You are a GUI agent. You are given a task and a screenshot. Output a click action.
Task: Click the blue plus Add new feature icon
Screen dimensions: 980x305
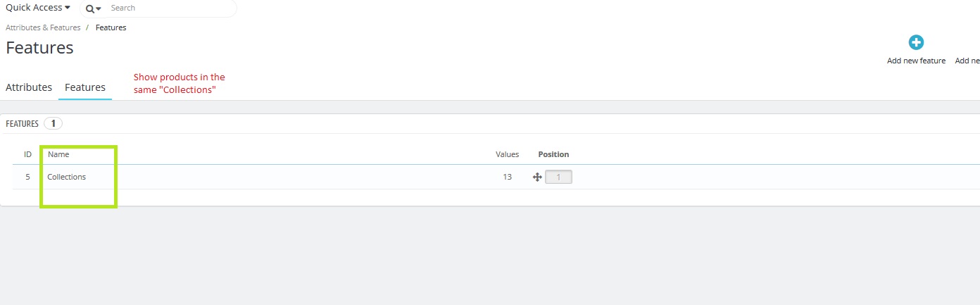[916, 42]
